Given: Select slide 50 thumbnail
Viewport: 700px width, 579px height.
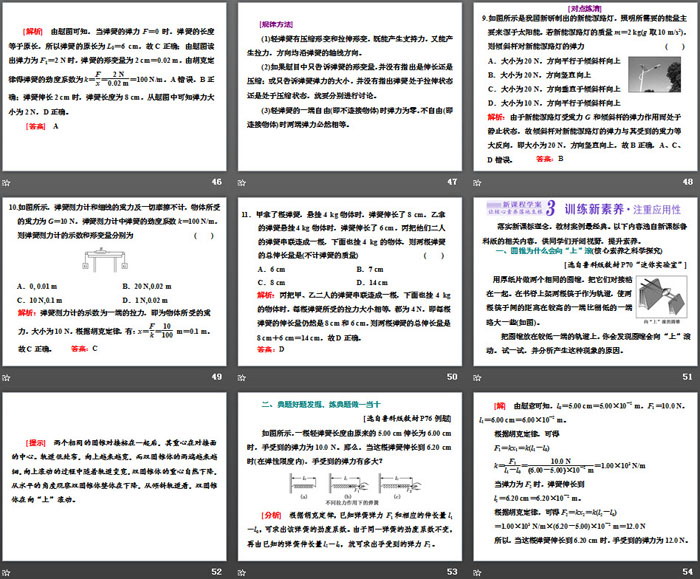Looking at the screenshot, I should pos(350,282).
